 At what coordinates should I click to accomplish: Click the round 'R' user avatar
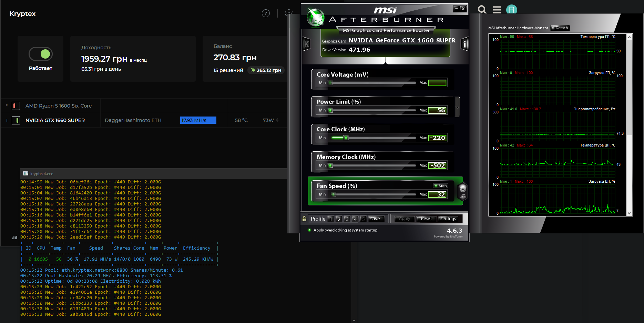[511, 10]
